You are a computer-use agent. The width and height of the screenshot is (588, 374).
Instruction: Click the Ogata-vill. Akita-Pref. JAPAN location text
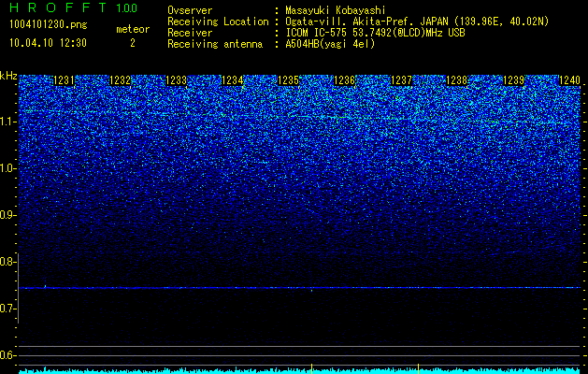point(417,22)
